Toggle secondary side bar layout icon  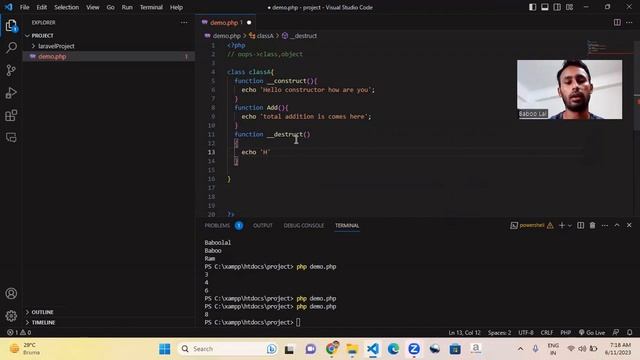tap(557, 7)
